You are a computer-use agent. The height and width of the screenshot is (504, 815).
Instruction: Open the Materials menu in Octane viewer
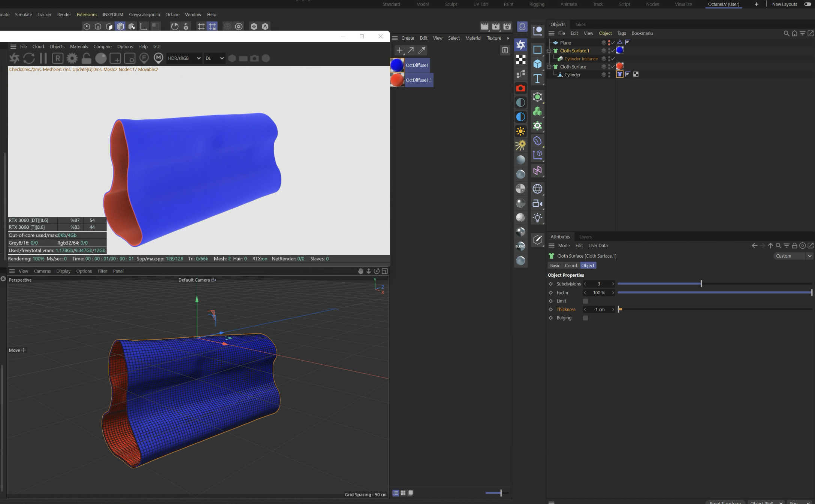79,46
